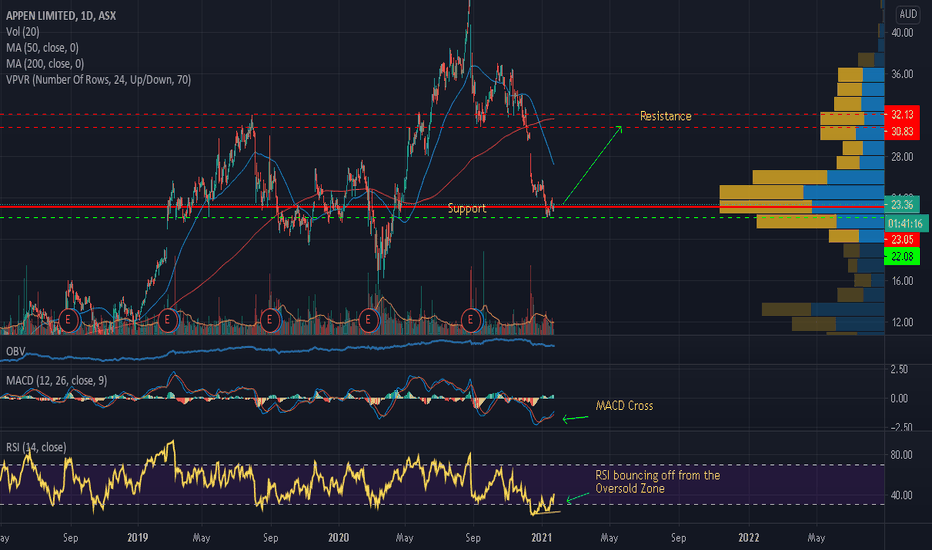932x550 pixels.
Task: Click the 0.00 MACD axis label
Action: click(x=899, y=398)
